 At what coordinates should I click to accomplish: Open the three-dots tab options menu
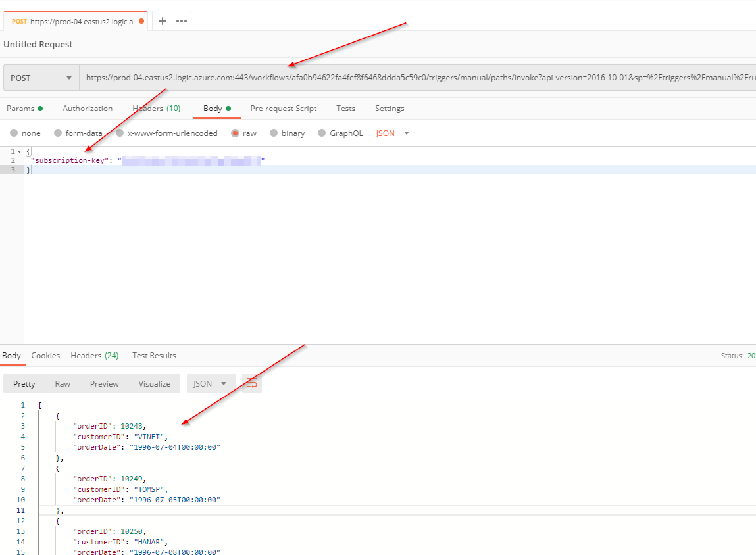point(182,21)
